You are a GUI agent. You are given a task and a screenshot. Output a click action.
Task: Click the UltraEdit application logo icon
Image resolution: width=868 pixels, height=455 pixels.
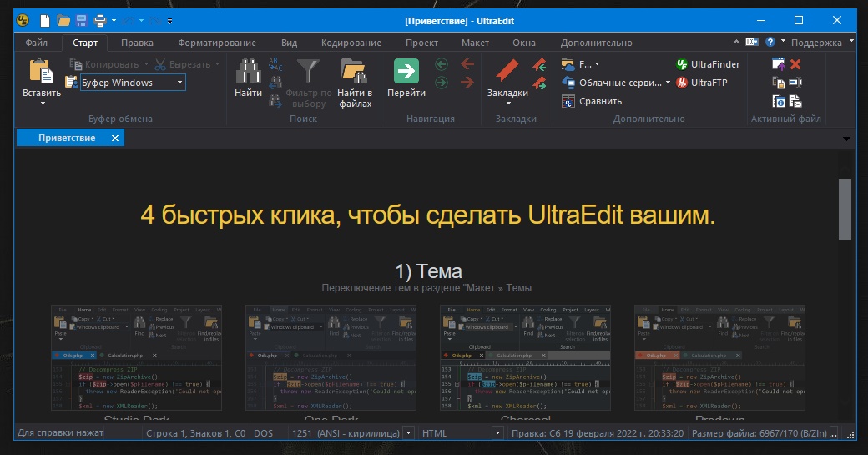(23, 21)
